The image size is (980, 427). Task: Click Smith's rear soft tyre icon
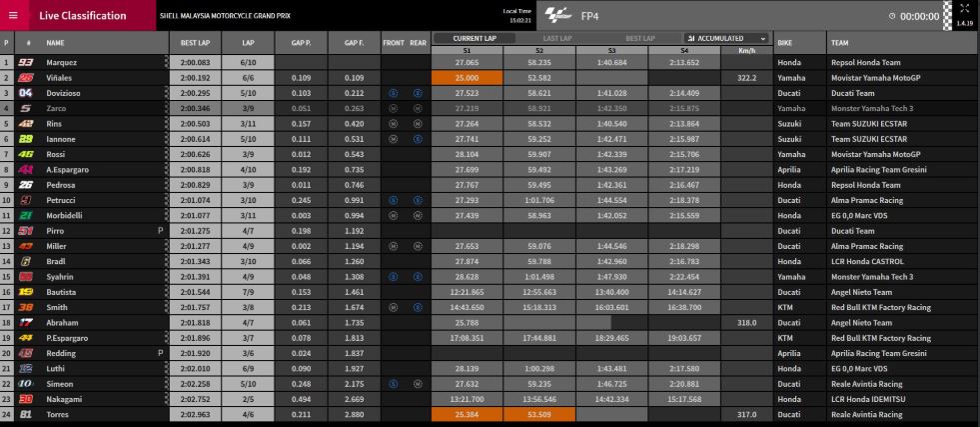point(418,308)
